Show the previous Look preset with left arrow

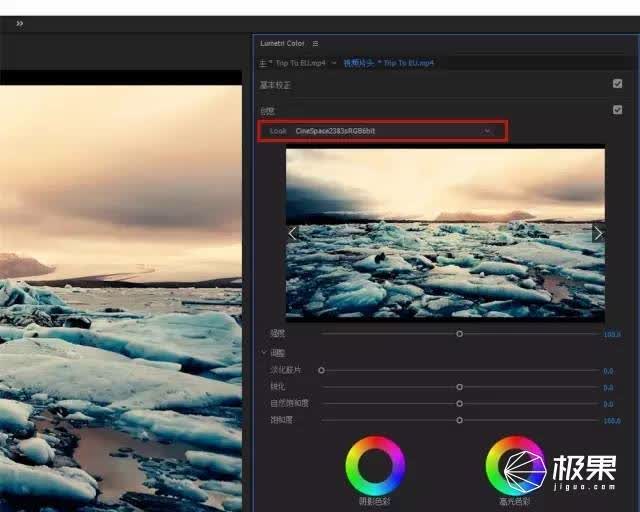click(292, 234)
